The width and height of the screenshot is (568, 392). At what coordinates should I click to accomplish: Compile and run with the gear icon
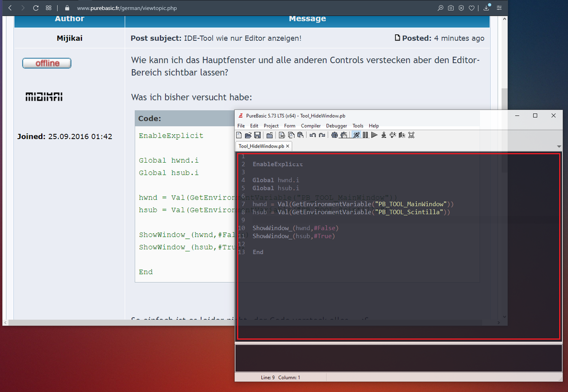334,135
